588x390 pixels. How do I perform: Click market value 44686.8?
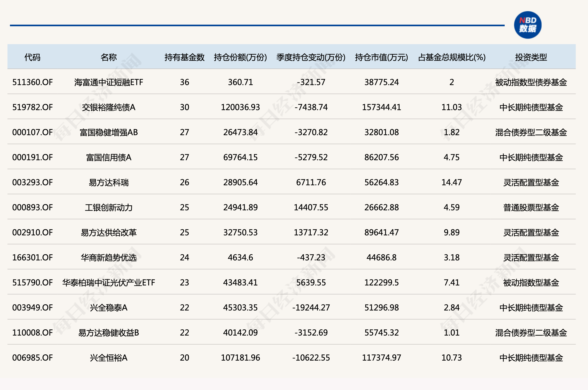click(x=382, y=257)
